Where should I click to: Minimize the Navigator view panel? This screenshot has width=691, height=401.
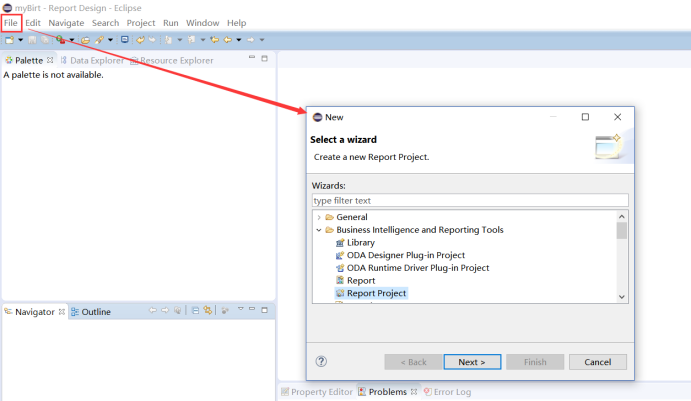[x=252, y=309]
